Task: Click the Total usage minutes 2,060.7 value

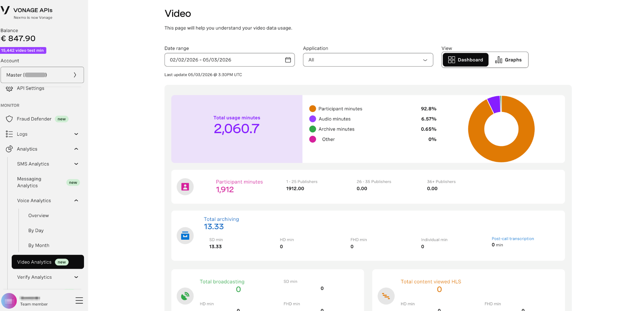Action: [237, 128]
